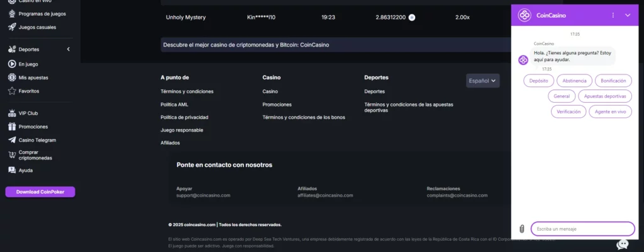The width and height of the screenshot is (644, 252).
Task: Click Download CoinPoker button
Action: 40,192
